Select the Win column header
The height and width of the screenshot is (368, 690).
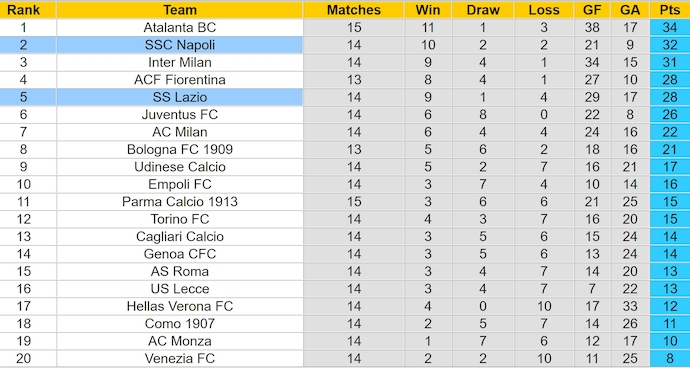pyautogui.click(x=428, y=10)
